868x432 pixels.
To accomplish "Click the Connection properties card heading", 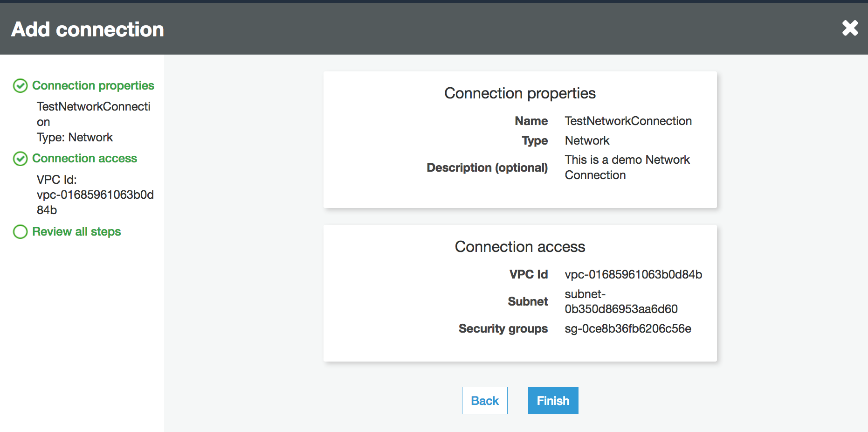I will (x=520, y=93).
